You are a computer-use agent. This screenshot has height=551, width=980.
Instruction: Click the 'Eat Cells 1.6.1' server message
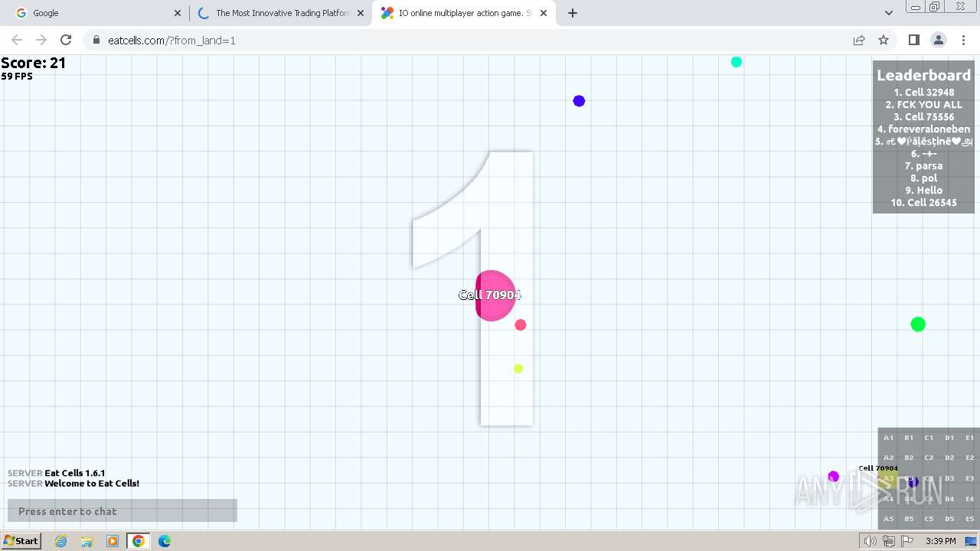tap(75, 473)
